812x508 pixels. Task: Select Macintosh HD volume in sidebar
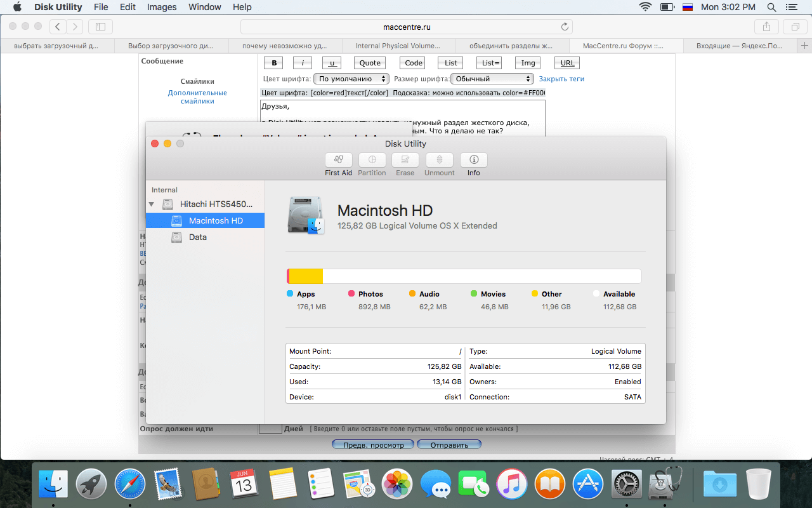coord(205,220)
